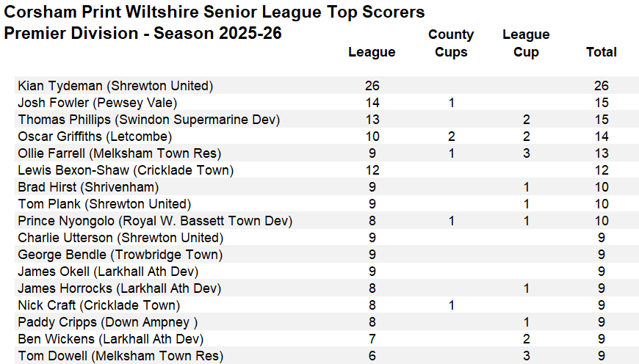The height and width of the screenshot is (364, 639).
Task: Click Kian Tydeman's Total value of 26
Action: tap(601, 86)
